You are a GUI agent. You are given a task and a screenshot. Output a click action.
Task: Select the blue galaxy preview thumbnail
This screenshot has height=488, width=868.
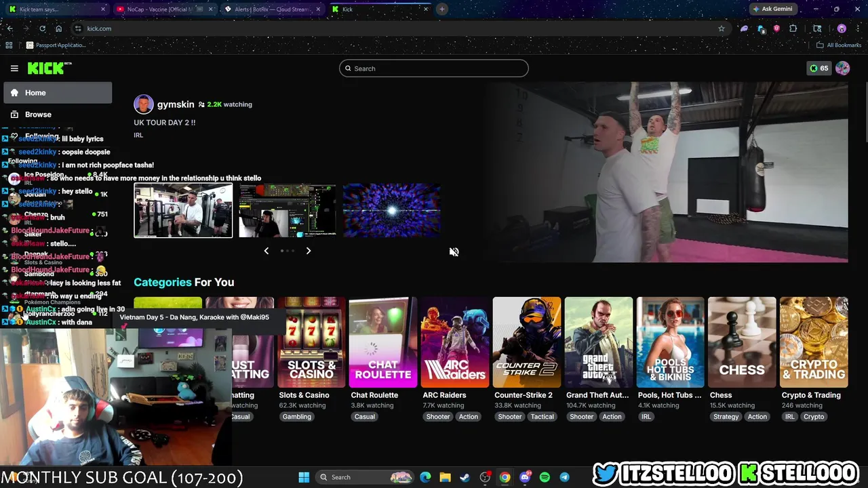pos(392,210)
